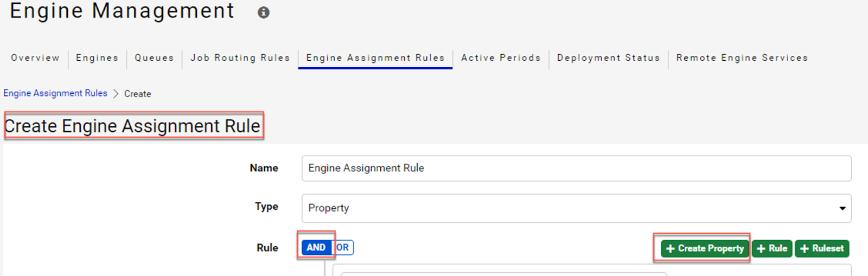View the Deployment Status tab
Image resolution: width=868 pixels, height=276 pixels.
pos(608,58)
